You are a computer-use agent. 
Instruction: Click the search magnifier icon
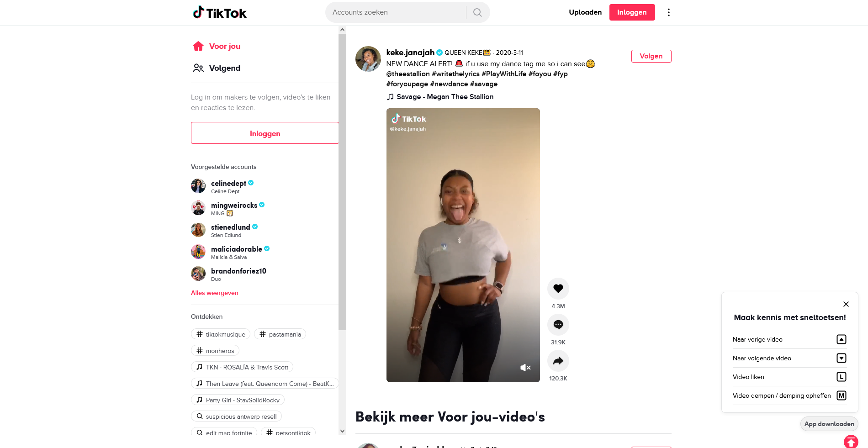[x=477, y=12]
